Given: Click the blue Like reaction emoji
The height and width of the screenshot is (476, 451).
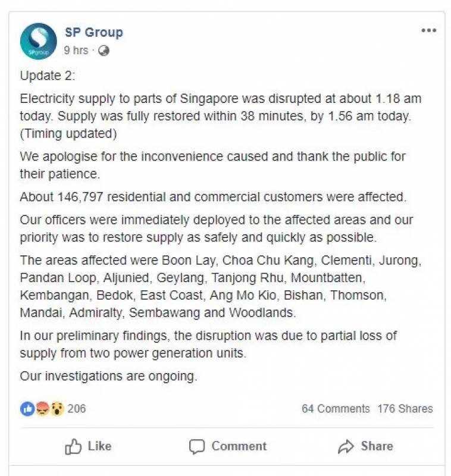Looking at the screenshot, I should [x=27, y=409].
